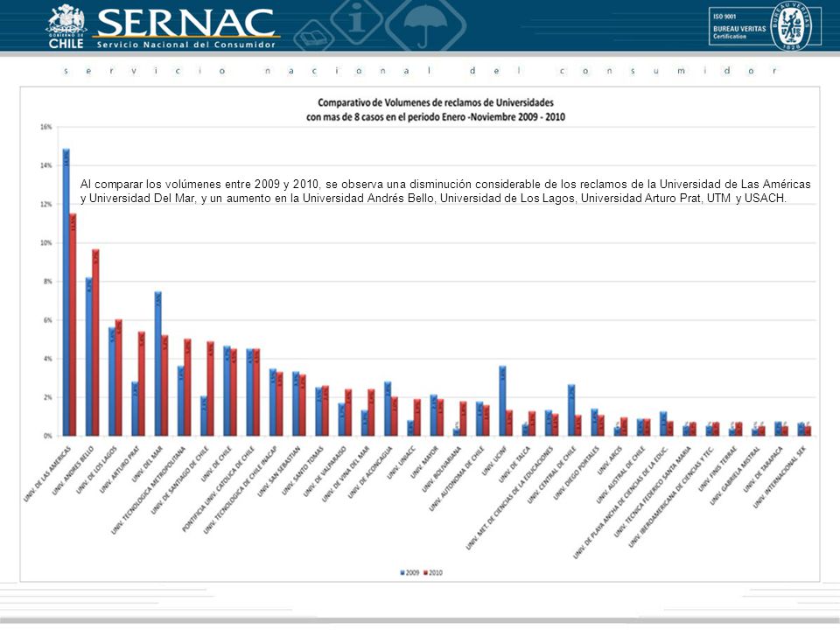Click the chart title 'Comparativo de Volumenes de reclamos'

click(x=436, y=102)
